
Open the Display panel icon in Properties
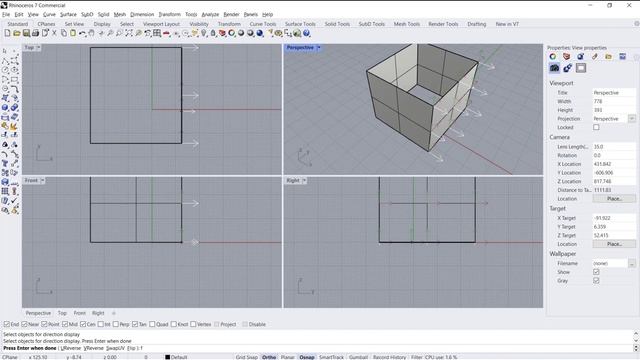622,56
